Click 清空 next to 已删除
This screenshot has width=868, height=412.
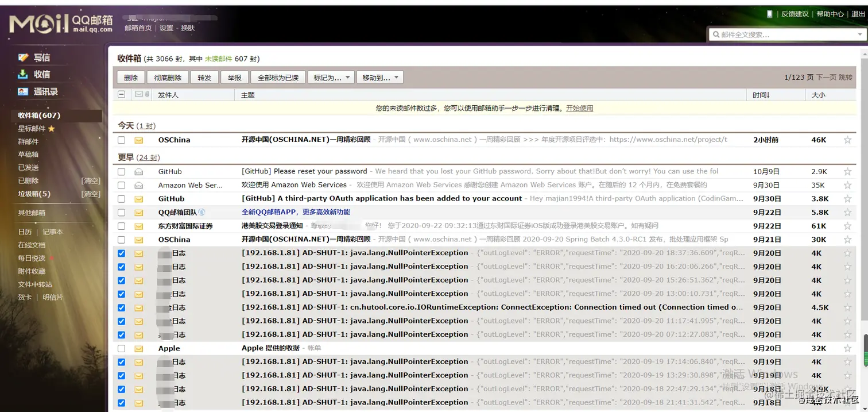pyautogui.click(x=91, y=180)
